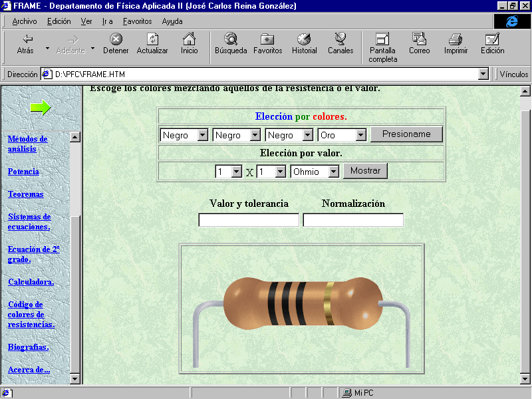Click main frame scrollbar up arrow
Screen dimensions: 532x399
pyautogui.click(x=525, y=91)
